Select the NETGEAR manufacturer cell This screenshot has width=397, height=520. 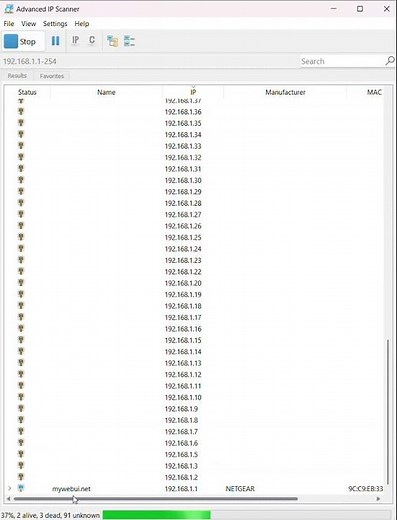tap(240, 489)
